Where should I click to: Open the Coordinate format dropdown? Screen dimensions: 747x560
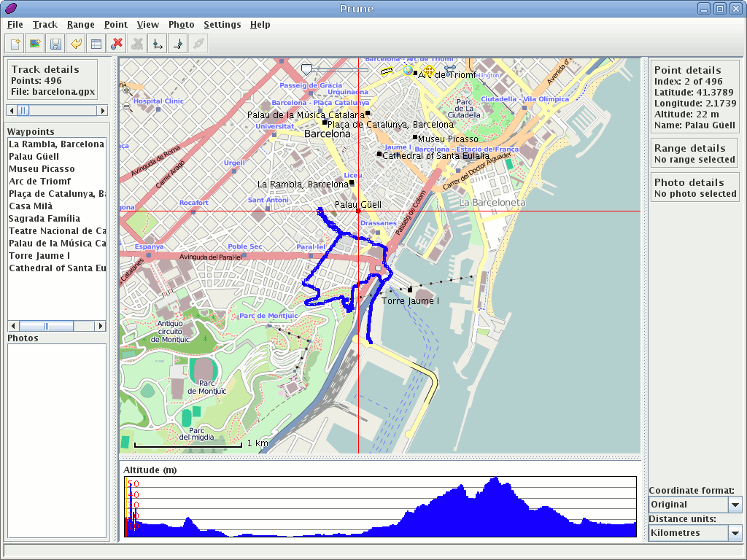tap(695, 505)
